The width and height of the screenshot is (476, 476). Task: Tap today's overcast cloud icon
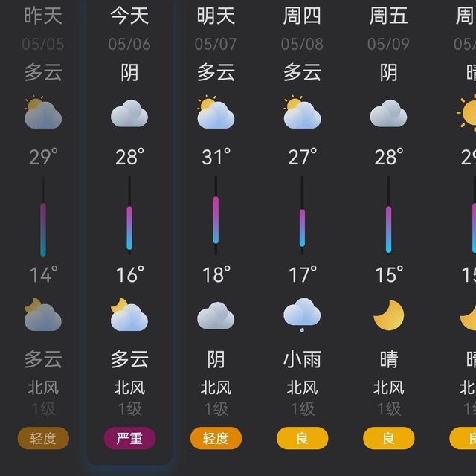click(129, 113)
